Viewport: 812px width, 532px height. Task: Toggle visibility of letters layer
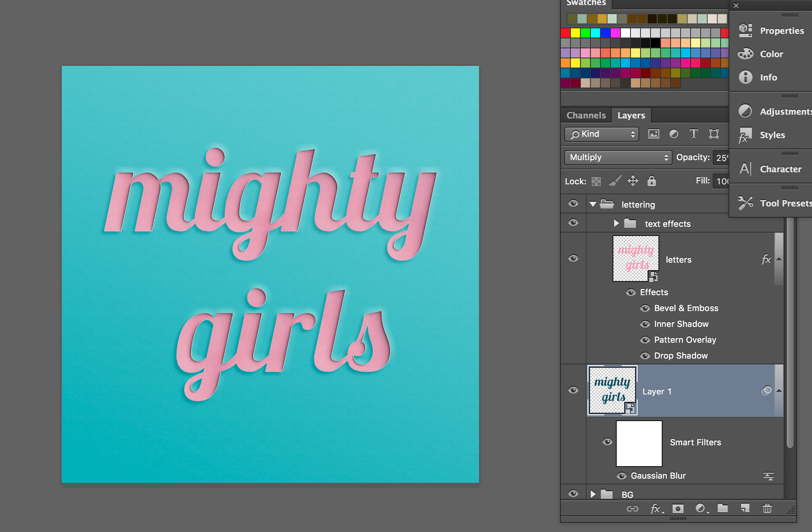pyautogui.click(x=573, y=258)
